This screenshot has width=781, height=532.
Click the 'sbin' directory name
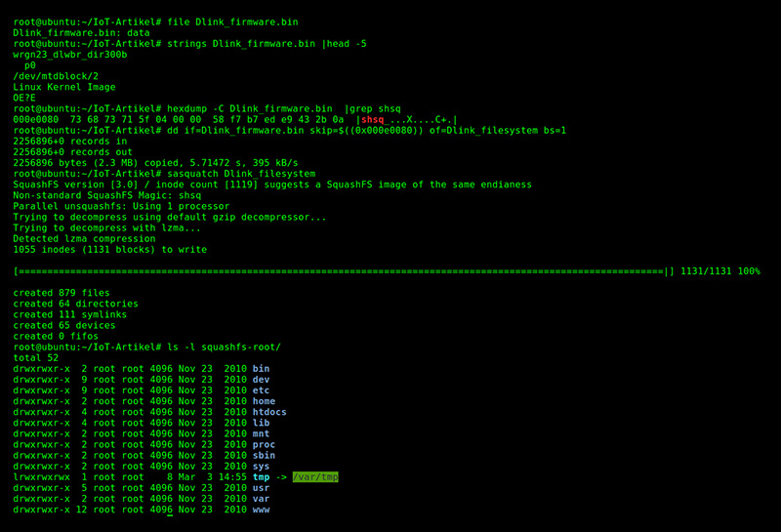(x=264, y=456)
